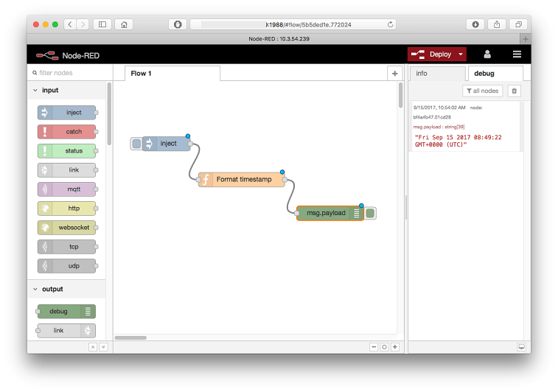Viewport: 558px width, 392px height.
Task: Select the Flow 1 tab
Action: pos(172,73)
